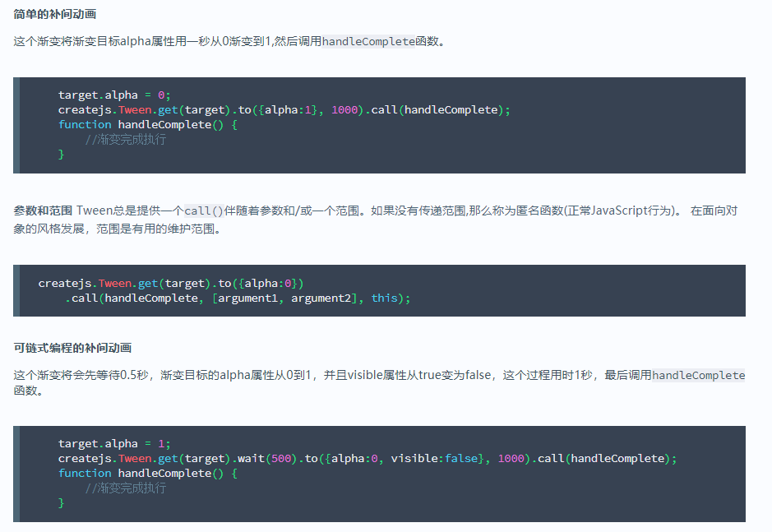Click the bold text 参数和范围

(43, 210)
